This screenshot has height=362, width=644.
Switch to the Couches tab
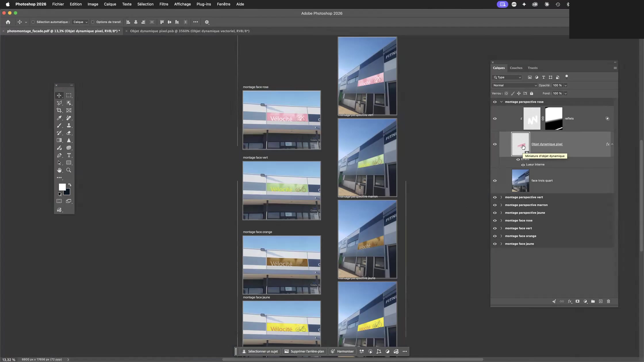[516, 68]
